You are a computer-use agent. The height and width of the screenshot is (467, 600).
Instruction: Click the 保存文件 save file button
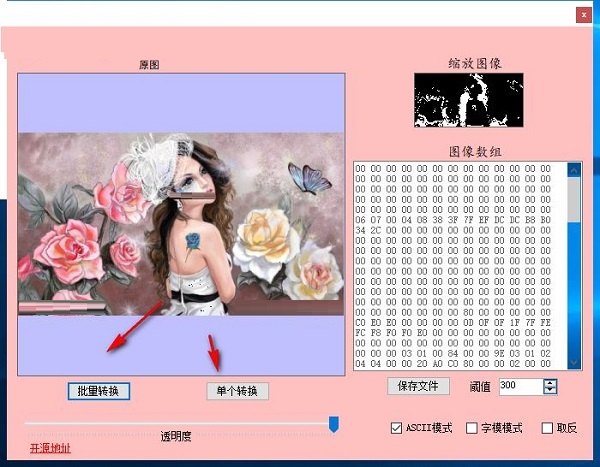pos(418,386)
